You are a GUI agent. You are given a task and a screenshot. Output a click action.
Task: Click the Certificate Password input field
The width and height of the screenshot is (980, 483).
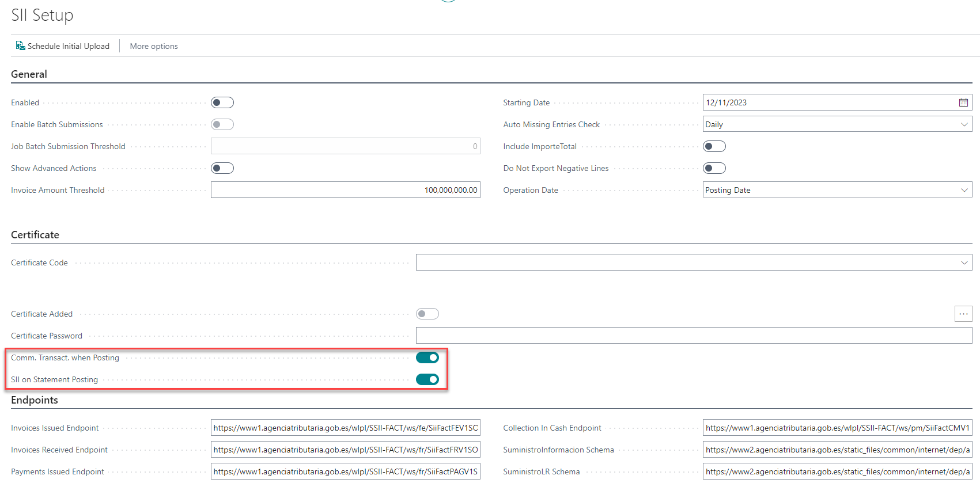coord(693,336)
